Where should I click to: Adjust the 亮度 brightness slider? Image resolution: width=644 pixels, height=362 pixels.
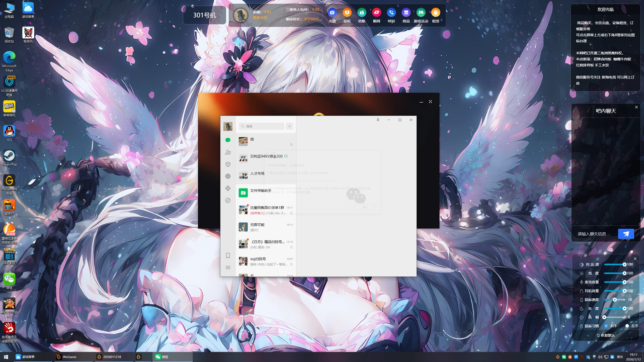click(x=615, y=274)
